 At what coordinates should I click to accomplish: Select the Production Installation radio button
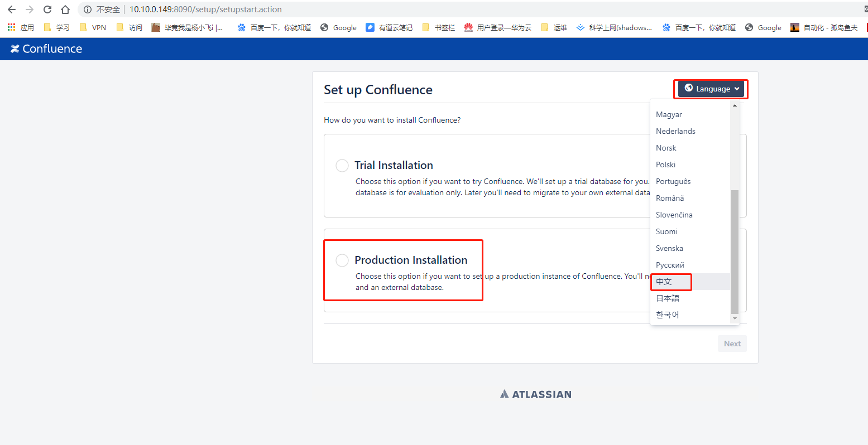coord(341,260)
